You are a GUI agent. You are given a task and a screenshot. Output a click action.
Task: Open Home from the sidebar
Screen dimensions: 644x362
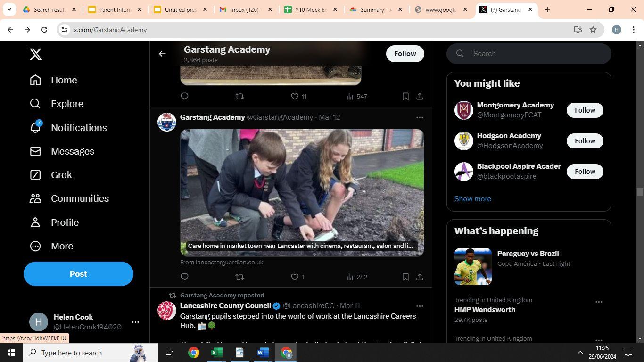click(x=53, y=80)
